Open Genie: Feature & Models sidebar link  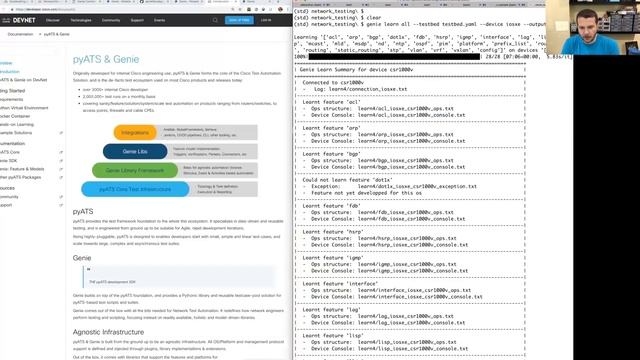pos(22,169)
